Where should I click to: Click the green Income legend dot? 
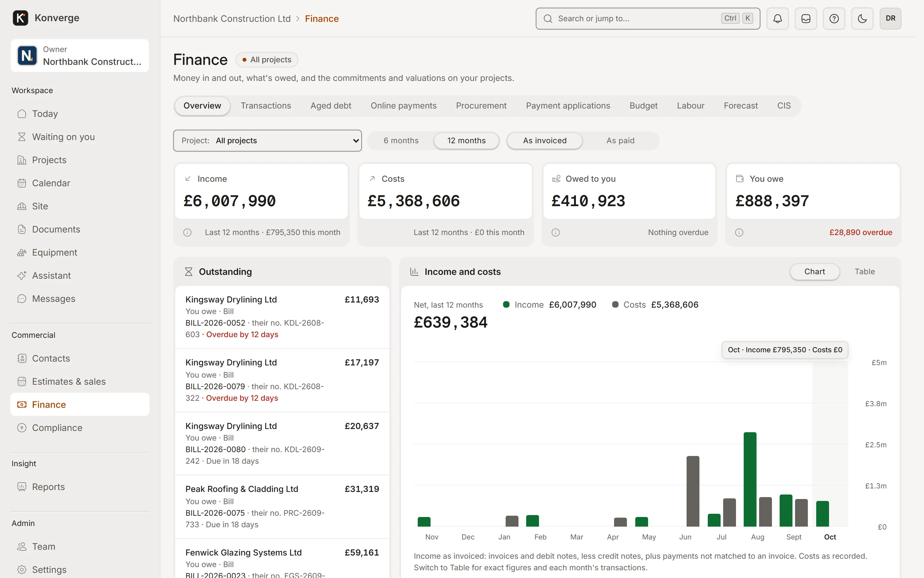tap(506, 305)
